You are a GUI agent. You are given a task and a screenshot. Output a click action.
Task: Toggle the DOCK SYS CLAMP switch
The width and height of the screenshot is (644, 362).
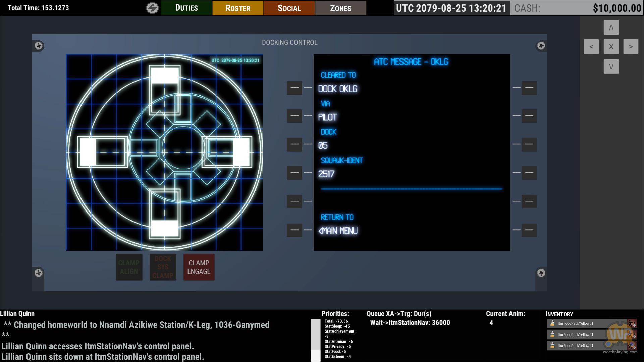pyautogui.click(x=163, y=267)
